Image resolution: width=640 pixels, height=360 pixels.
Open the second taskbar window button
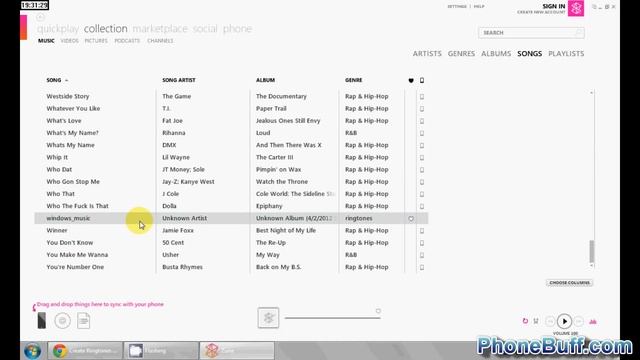point(161,351)
